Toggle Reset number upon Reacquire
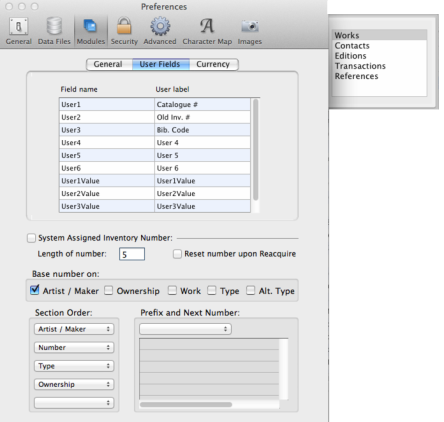The image size is (444, 422). pyautogui.click(x=177, y=254)
